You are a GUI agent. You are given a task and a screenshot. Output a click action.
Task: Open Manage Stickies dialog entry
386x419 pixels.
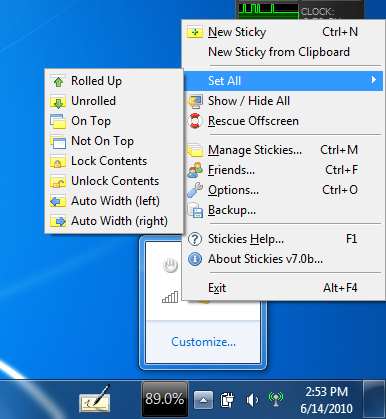283,150
